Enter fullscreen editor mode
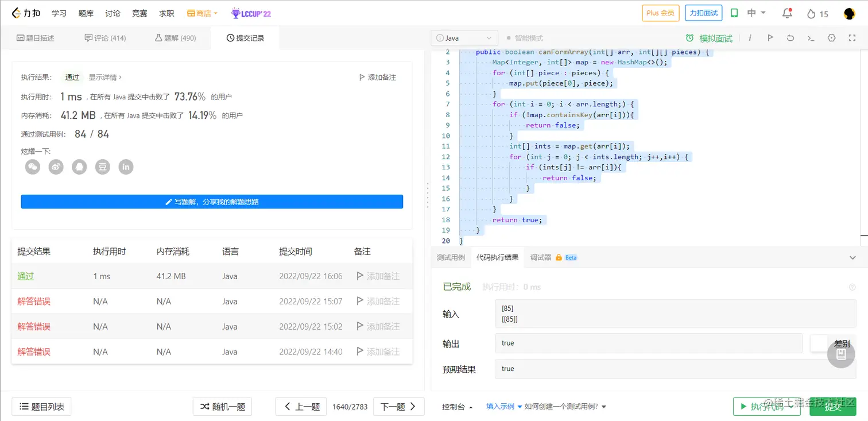The width and height of the screenshot is (868, 421). (852, 38)
